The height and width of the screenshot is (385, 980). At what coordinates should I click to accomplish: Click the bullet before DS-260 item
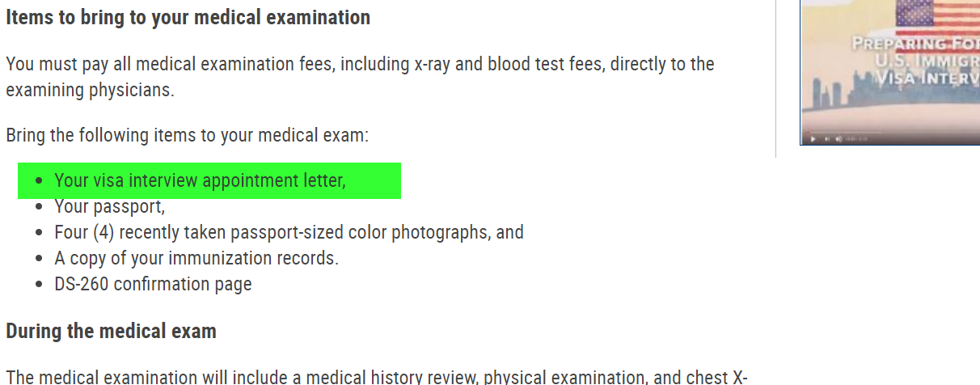(40, 285)
